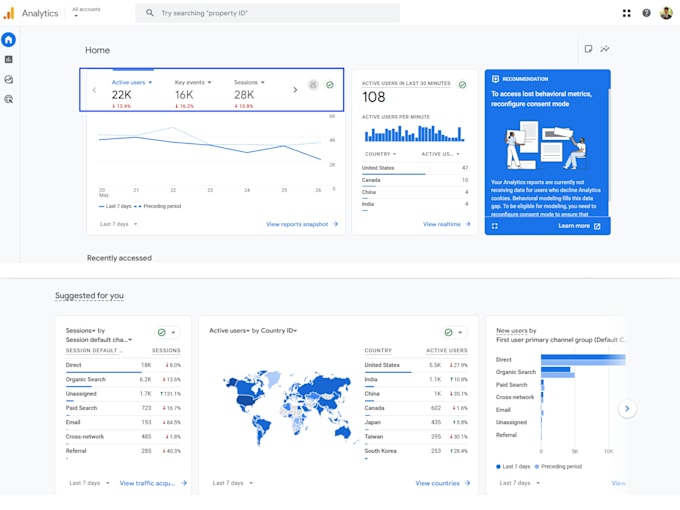The height and width of the screenshot is (510, 680).
Task: Click the active users per minute bar chart
Action: pos(414,134)
